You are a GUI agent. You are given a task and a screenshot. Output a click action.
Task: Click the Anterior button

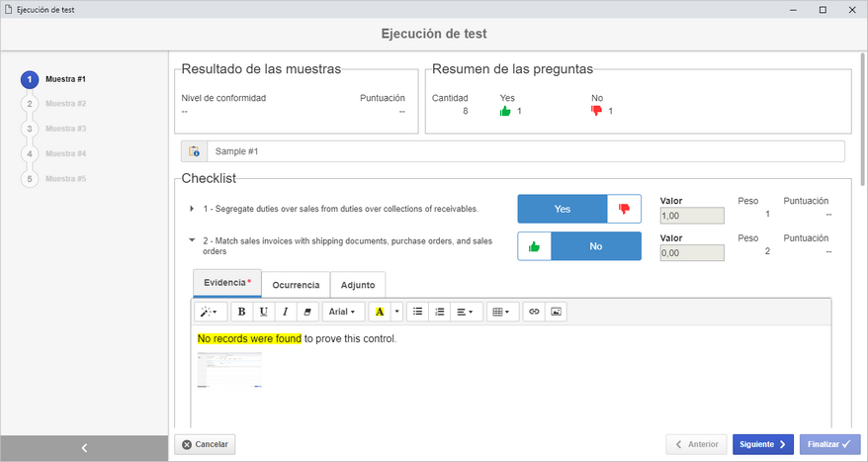coord(696,444)
